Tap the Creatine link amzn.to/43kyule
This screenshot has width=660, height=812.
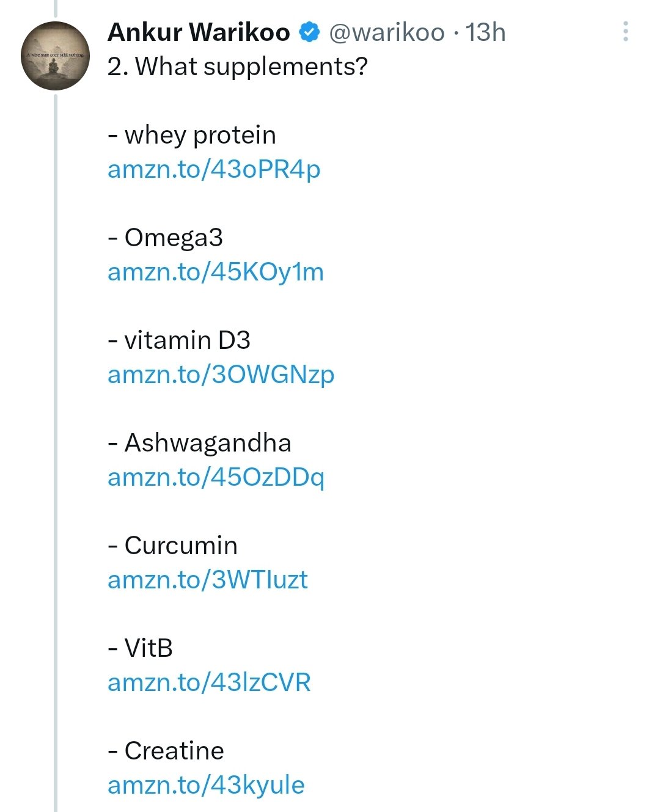pos(206,785)
